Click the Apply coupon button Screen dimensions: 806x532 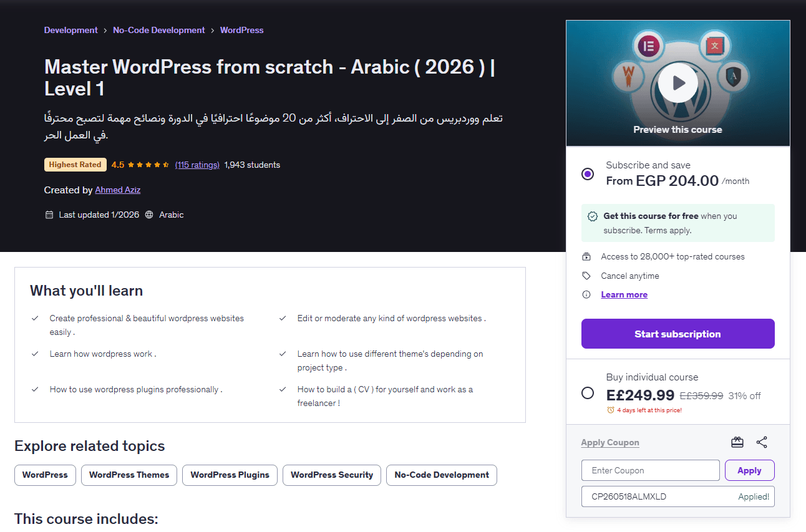coord(750,470)
